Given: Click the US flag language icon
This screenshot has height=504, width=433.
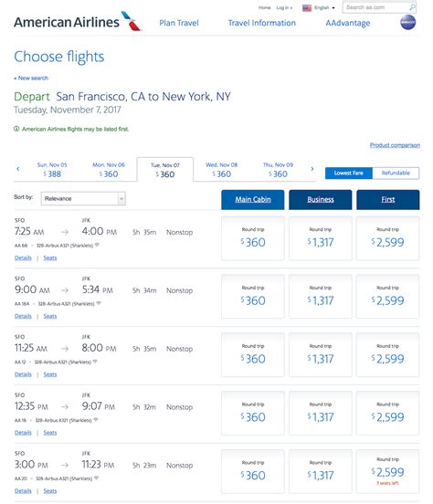Looking at the screenshot, I should [x=307, y=8].
